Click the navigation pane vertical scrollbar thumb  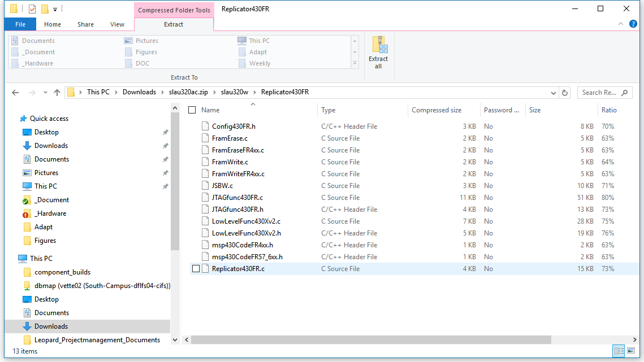click(x=175, y=181)
